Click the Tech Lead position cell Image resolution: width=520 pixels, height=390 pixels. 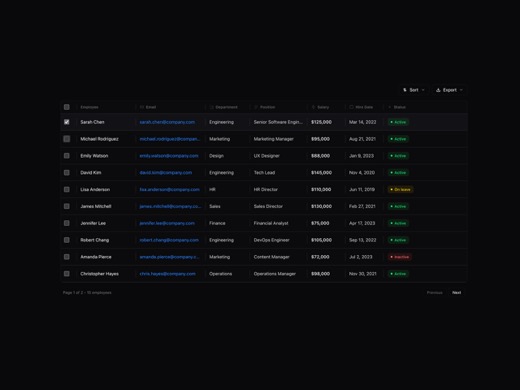pyautogui.click(x=264, y=173)
